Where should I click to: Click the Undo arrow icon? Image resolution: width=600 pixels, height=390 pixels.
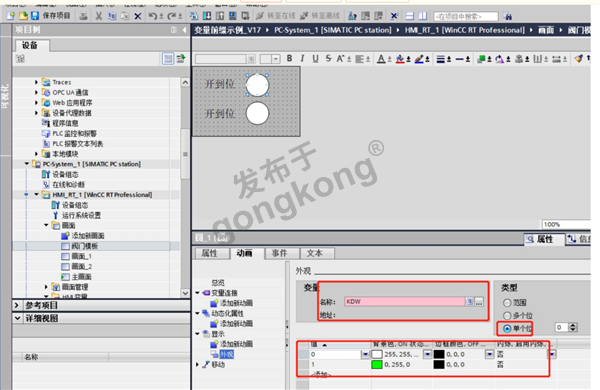pos(152,16)
